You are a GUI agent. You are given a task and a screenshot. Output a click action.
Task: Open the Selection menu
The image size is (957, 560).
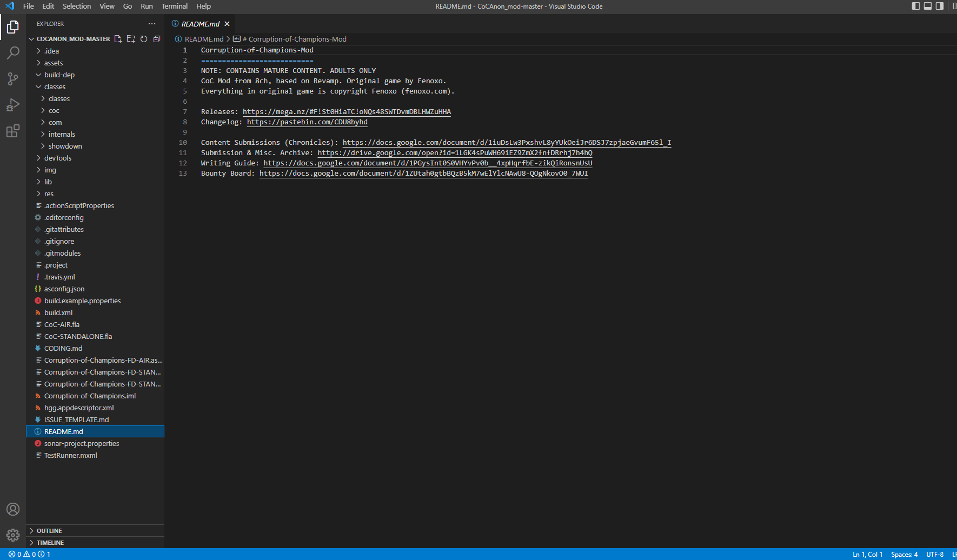click(x=77, y=6)
